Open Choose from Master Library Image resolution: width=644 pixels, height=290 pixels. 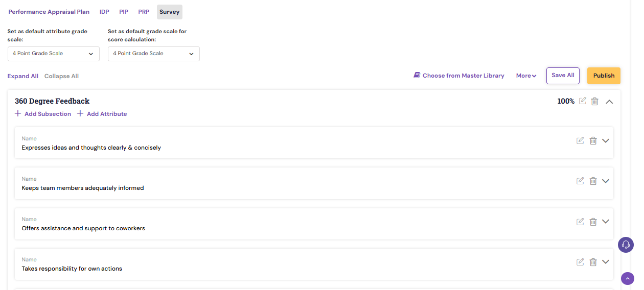459,76
